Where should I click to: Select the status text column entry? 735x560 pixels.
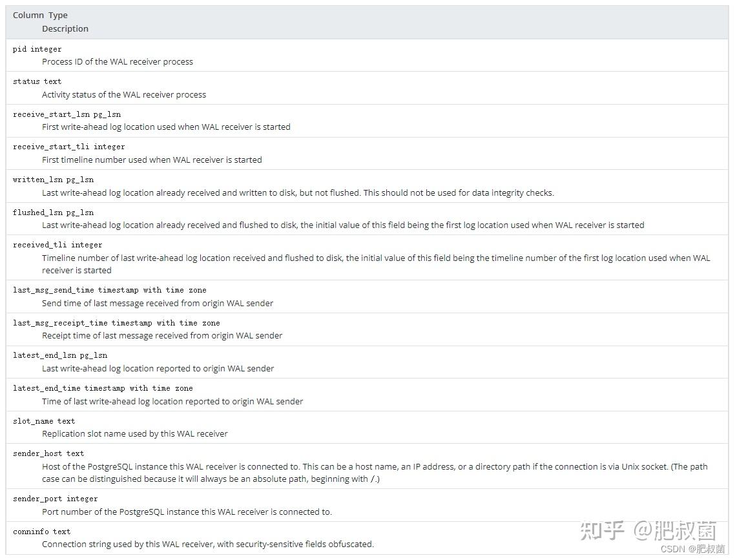click(x=37, y=81)
